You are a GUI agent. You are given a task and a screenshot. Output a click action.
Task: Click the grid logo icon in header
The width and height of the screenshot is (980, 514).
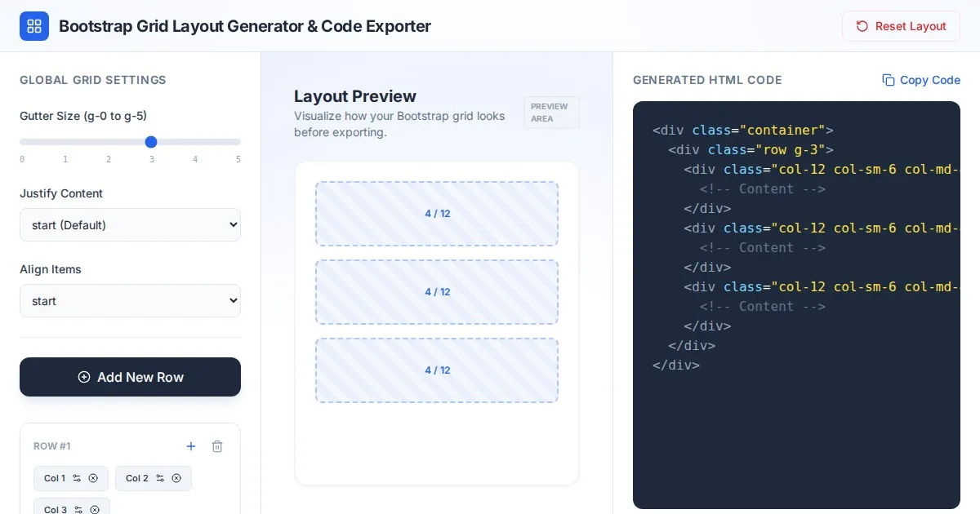(x=34, y=26)
